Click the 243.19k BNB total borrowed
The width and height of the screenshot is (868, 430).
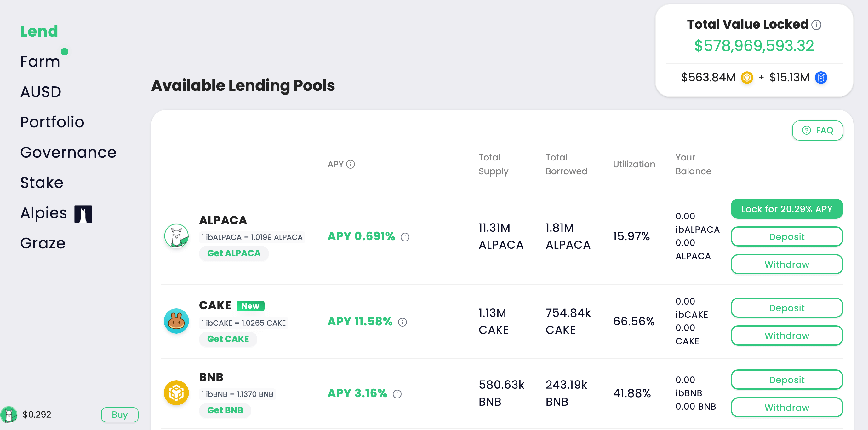[566, 393]
